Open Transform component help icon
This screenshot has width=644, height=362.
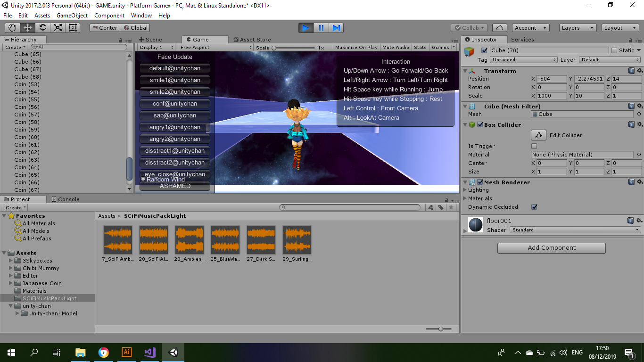631,71
